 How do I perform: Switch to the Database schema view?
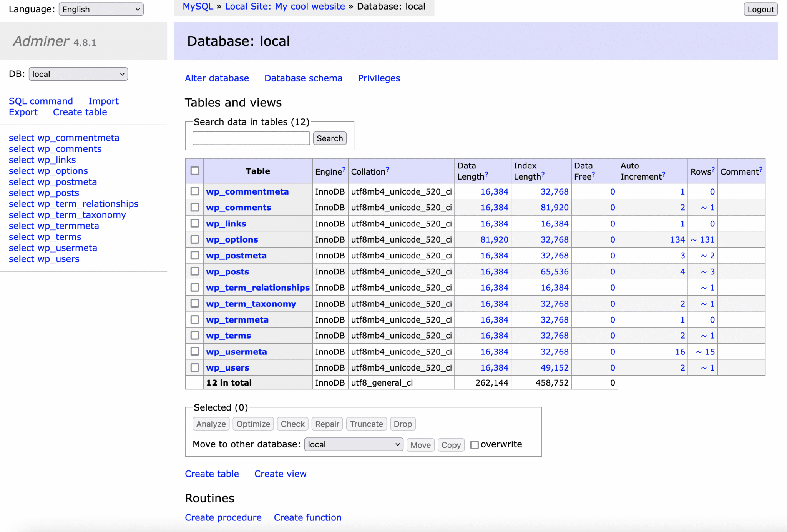pyautogui.click(x=303, y=78)
